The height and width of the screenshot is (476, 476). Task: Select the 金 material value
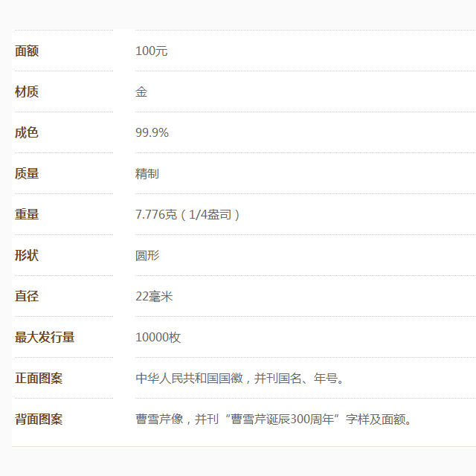click(x=141, y=92)
